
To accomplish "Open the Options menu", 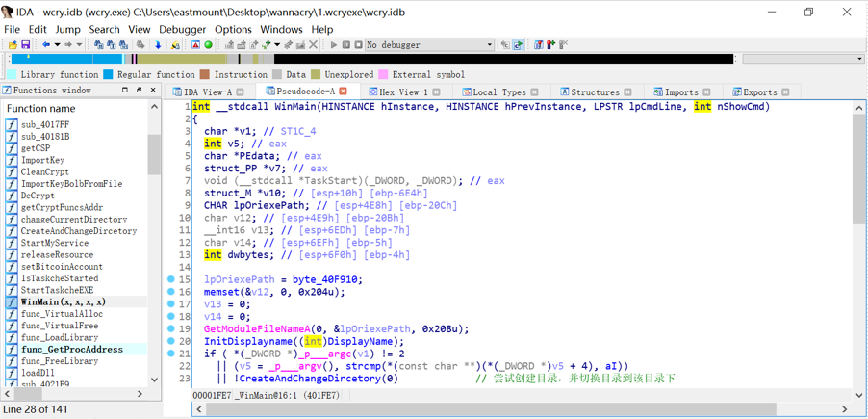I will click(233, 29).
